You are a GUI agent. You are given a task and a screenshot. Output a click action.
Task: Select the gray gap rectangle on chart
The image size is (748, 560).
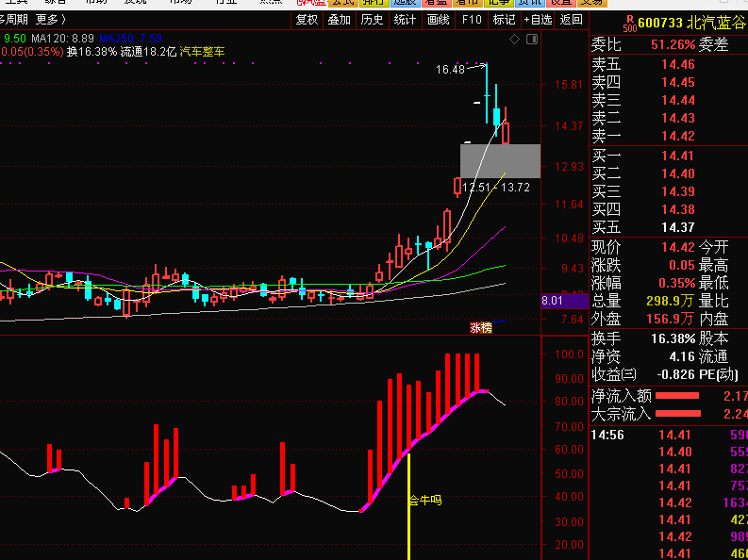point(500,161)
